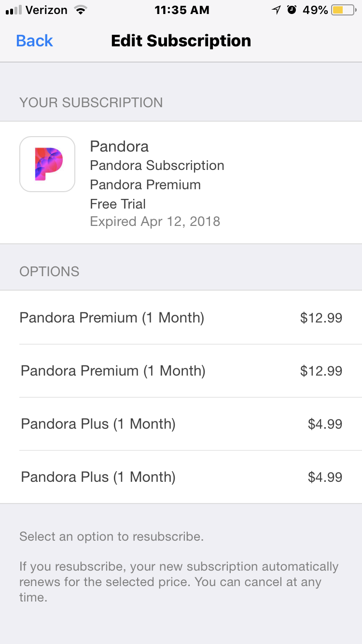Viewport: 362px width, 644px height.
Task: Tap the 11:35 AM clock
Action: point(182,10)
